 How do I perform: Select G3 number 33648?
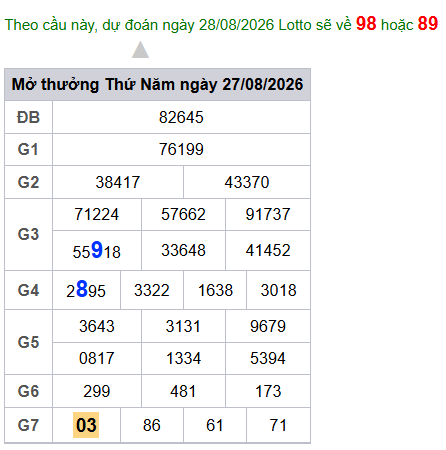click(183, 250)
